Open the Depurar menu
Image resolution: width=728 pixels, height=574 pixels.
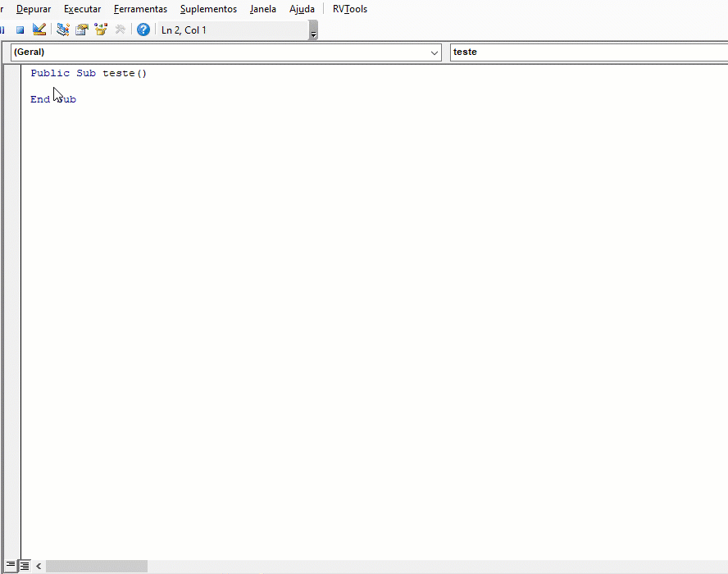click(x=34, y=9)
